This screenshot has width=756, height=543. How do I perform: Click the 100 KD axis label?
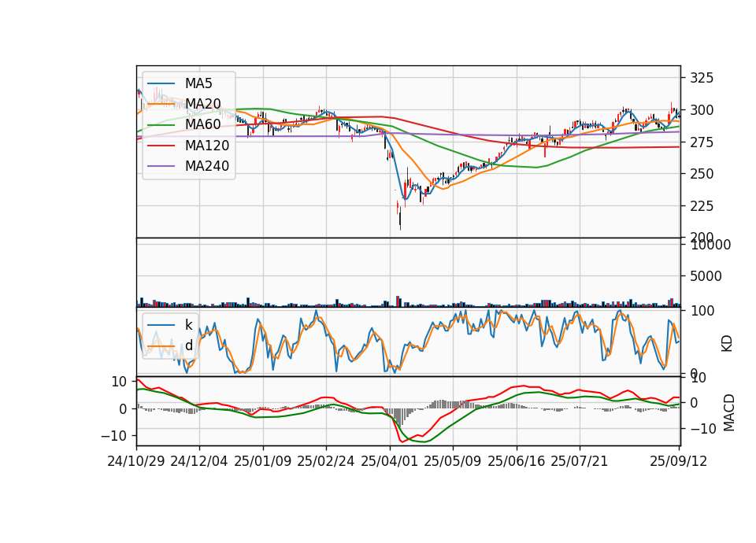(702, 311)
